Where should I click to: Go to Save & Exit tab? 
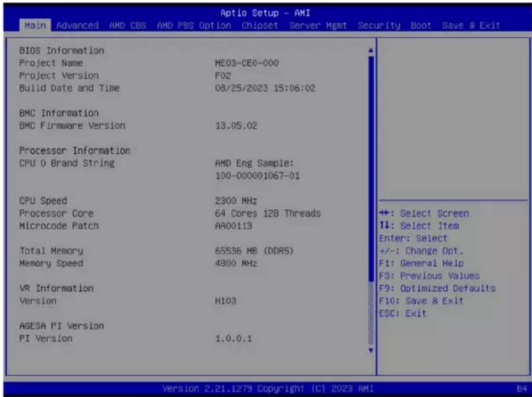point(471,25)
